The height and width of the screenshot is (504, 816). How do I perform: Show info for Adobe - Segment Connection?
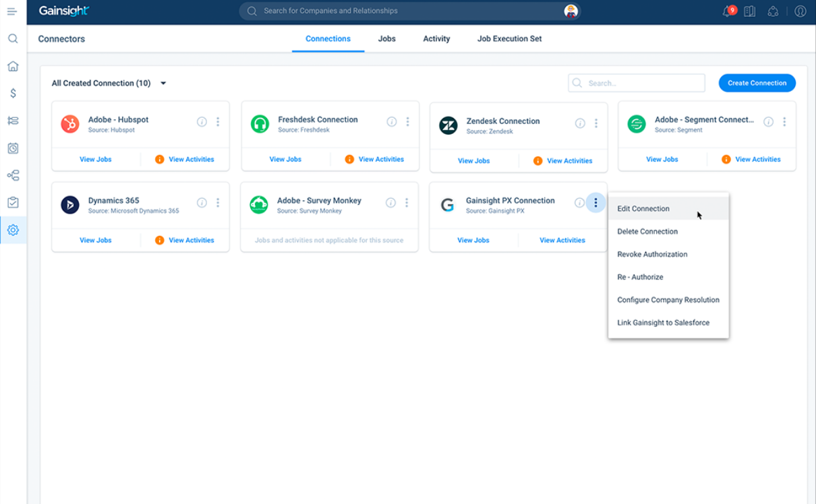click(768, 122)
